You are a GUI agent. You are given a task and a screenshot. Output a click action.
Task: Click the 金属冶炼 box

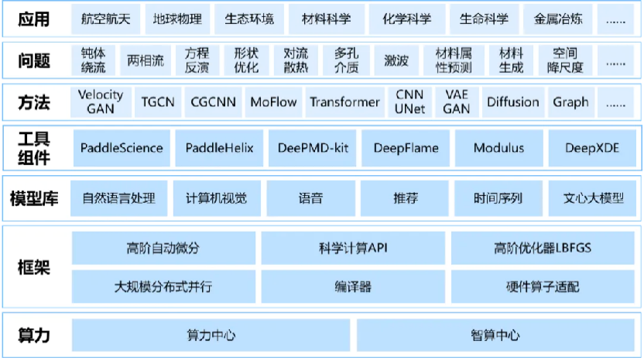pyautogui.click(x=558, y=19)
